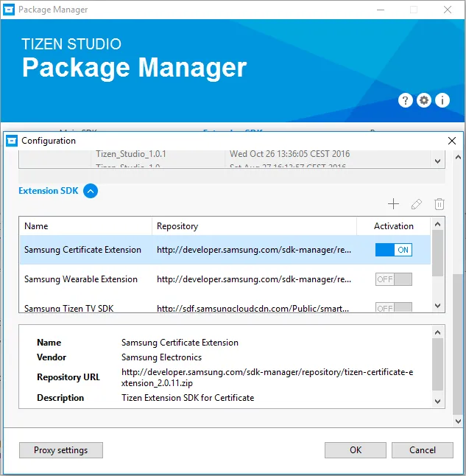Select the Samsung Certificate Extension row

(x=225, y=250)
